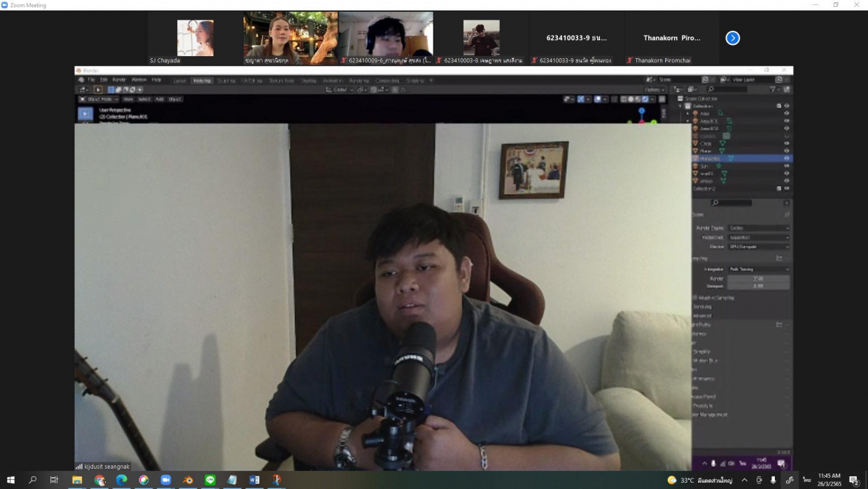Select solid viewport shading mode
This screenshot has height=489, width=868.
point(631,99)
